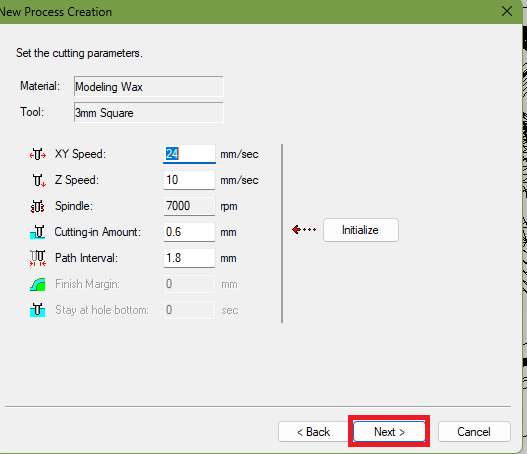Click the Path Interval icon
Screen dimensions: 527x454
coord(38,258)
